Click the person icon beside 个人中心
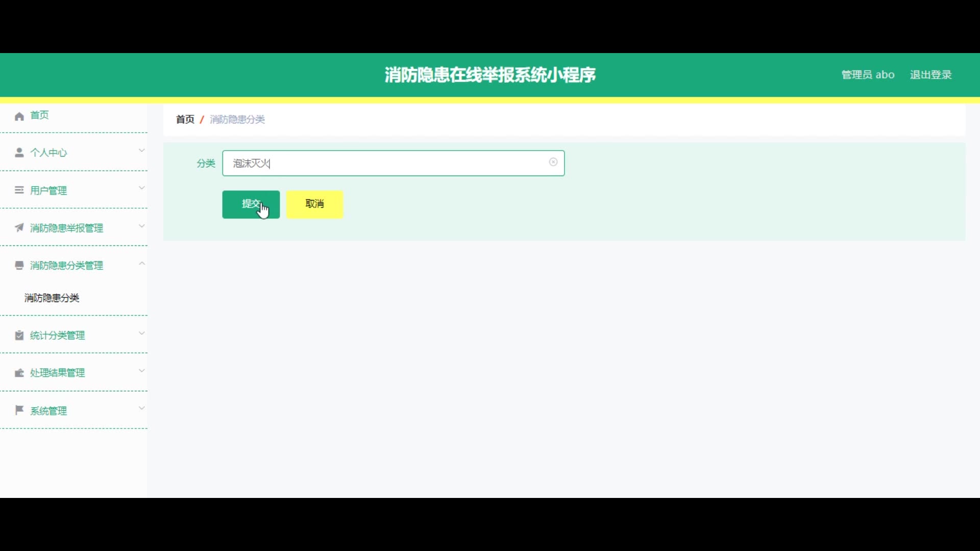 19,153
